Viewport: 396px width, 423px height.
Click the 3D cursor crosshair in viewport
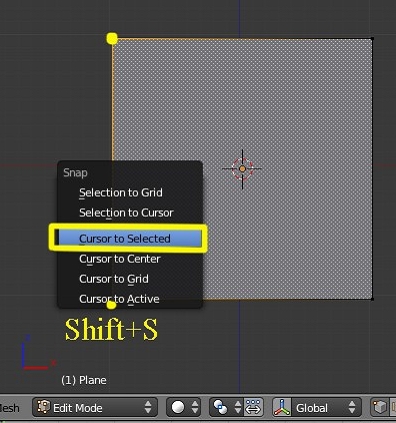click(242, 169)
